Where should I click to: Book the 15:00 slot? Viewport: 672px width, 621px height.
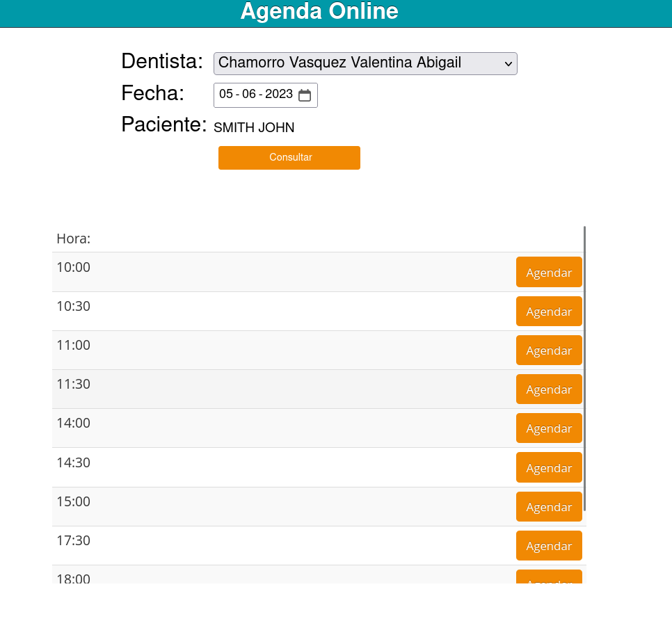click(x=549, y=507)
